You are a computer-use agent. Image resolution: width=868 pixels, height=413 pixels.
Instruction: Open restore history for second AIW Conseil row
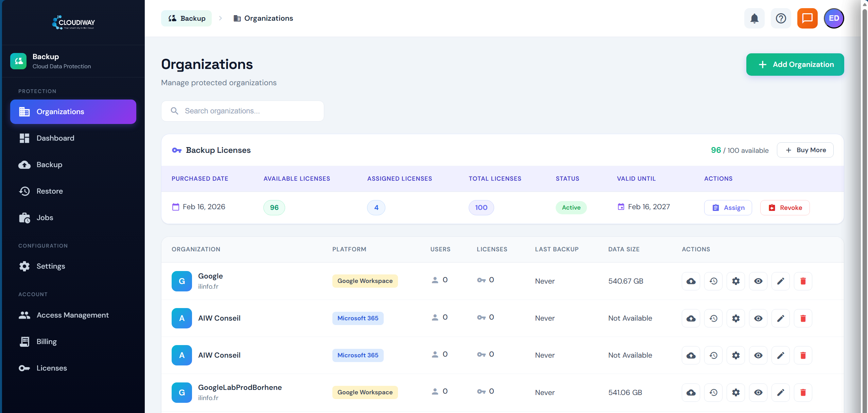[713, 355]
